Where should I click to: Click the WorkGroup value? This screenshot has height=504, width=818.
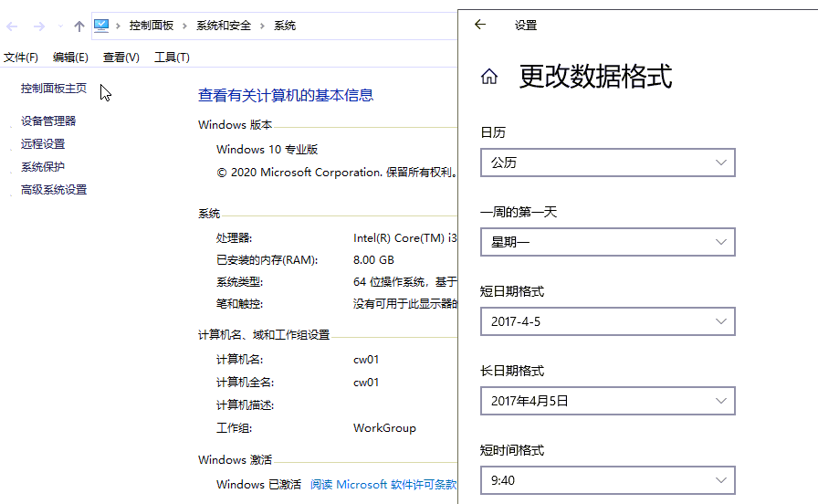tap(384, 428)
